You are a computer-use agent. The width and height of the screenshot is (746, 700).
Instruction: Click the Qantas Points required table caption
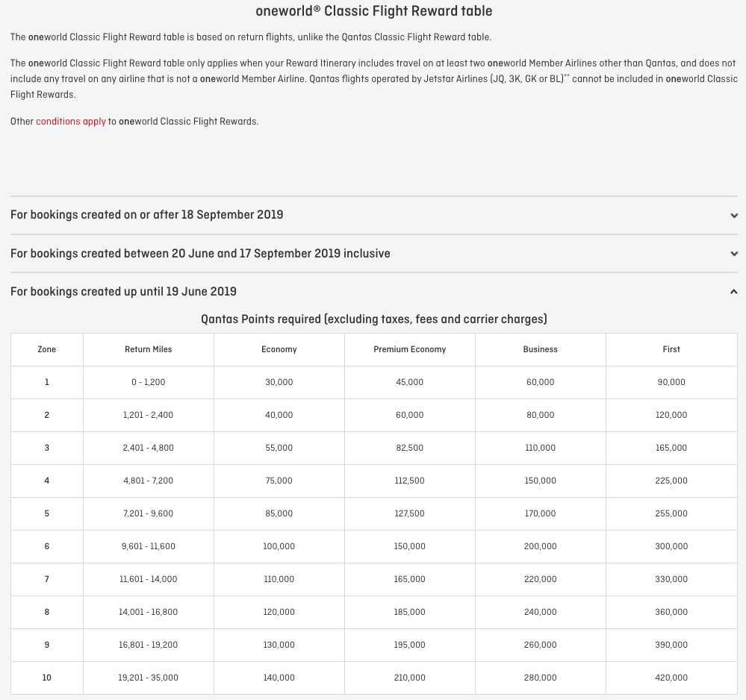374,319
